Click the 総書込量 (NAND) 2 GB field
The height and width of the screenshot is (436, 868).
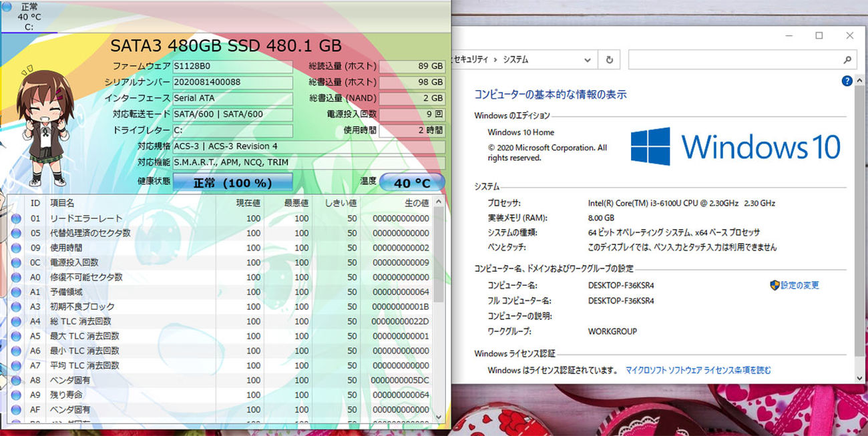pyautogui.click(x=412, y=99)
